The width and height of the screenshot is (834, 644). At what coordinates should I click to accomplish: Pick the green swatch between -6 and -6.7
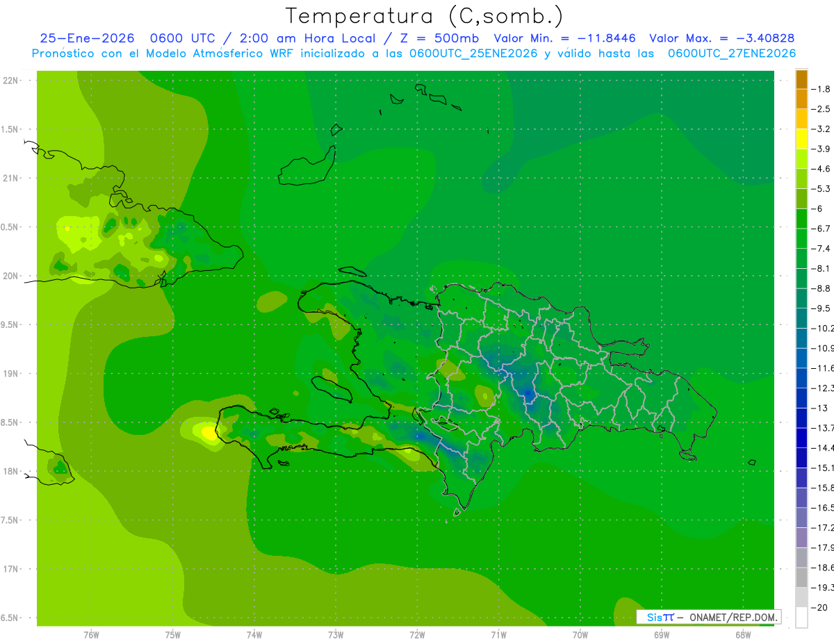pos(801,219)
